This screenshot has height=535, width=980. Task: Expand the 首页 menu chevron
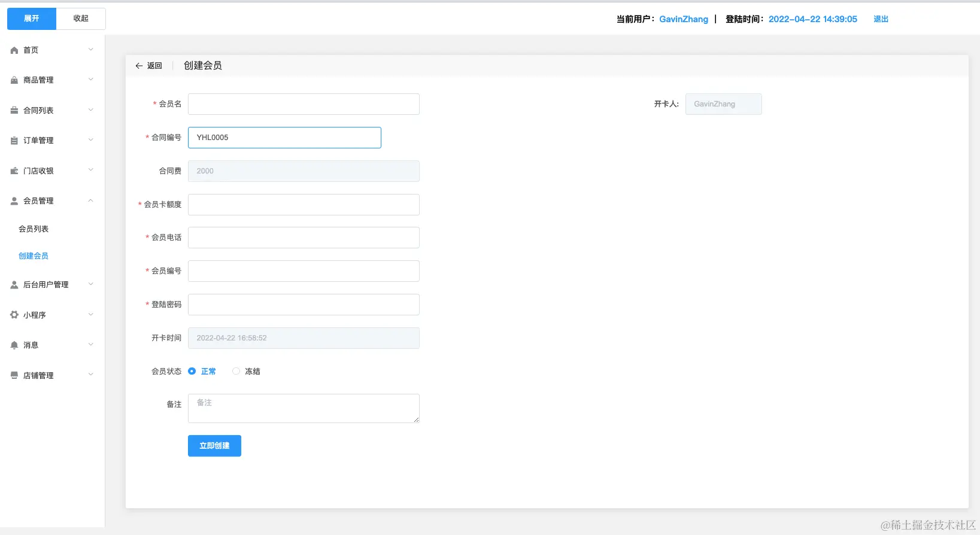[91, 50]
